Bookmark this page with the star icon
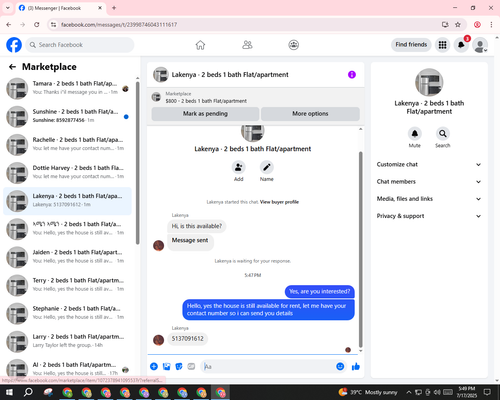This screenshot has width=500, height=400. click(458, 25)
